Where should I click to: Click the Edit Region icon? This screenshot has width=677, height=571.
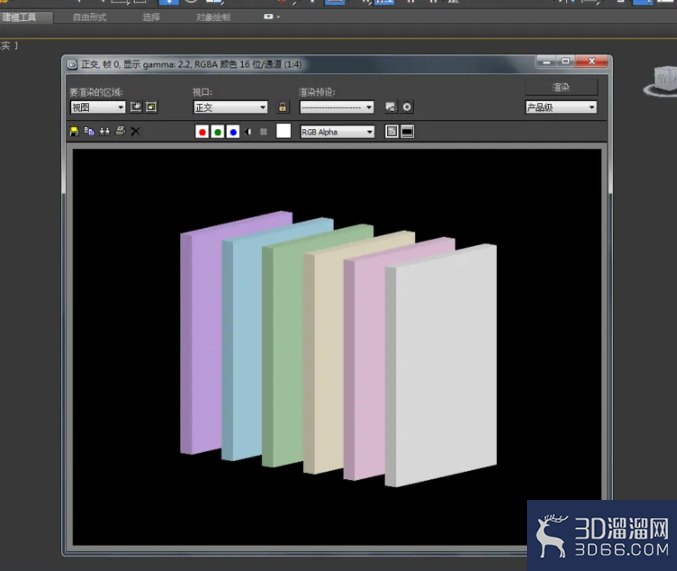tap(136, 107)
